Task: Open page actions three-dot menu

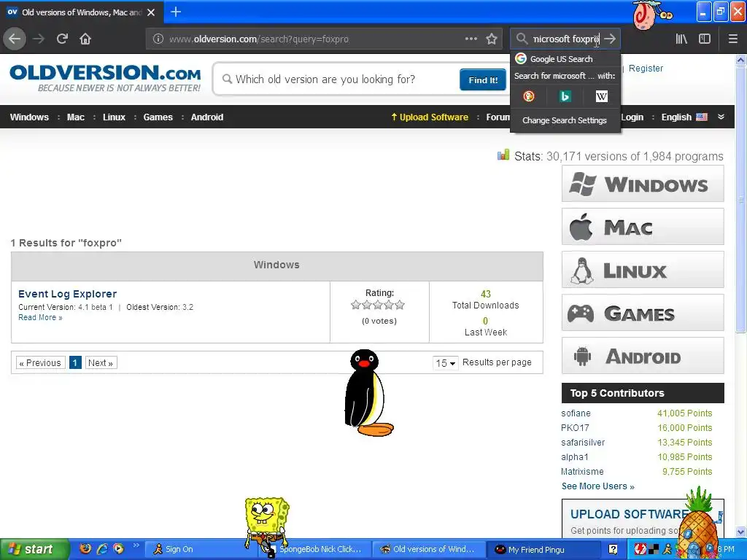Action: (x=471, y=39)
